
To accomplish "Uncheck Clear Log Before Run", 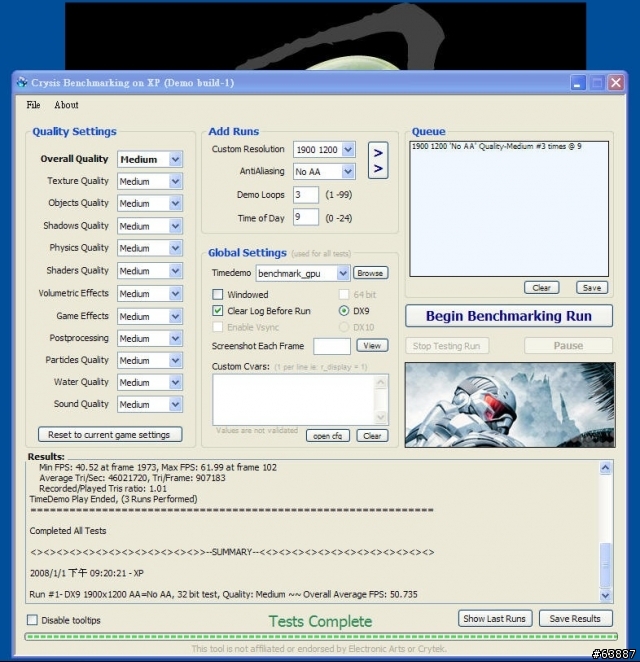I will (x=217, y=311).
